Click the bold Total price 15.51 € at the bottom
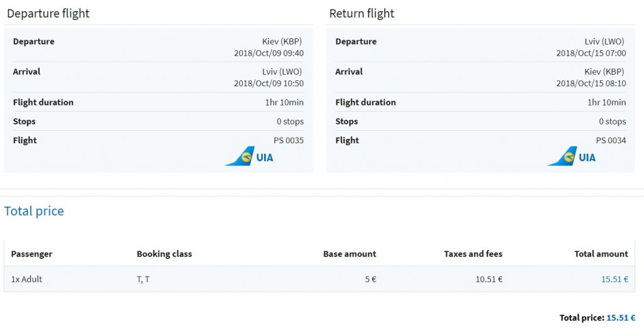644x328 pixels. click(597, 318)
